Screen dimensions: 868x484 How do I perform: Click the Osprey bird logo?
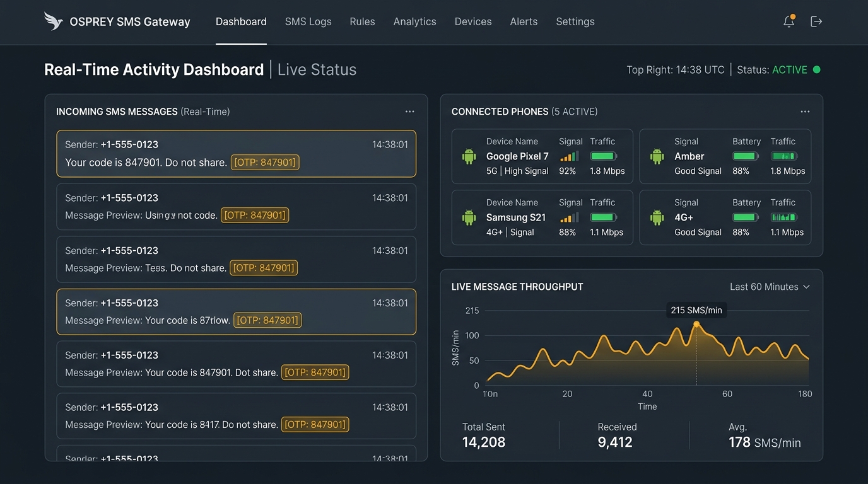click(x=53, y=21)
